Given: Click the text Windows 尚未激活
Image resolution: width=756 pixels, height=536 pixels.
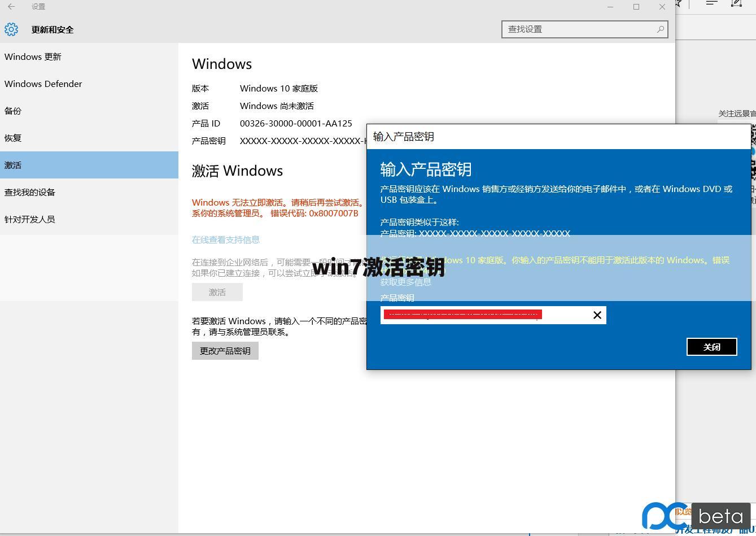Looking at the screenshot, I should pyautogui.click(x=277, y=106).
